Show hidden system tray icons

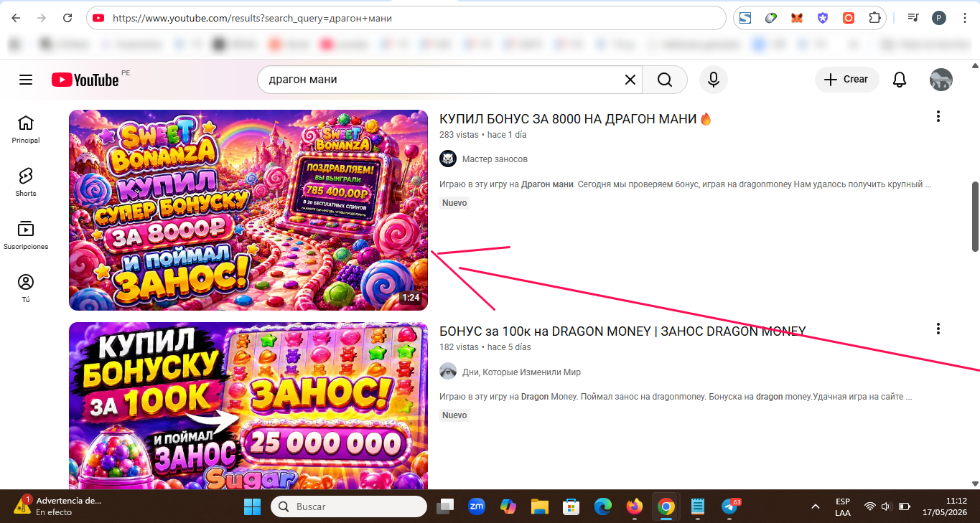pos(816,506)
